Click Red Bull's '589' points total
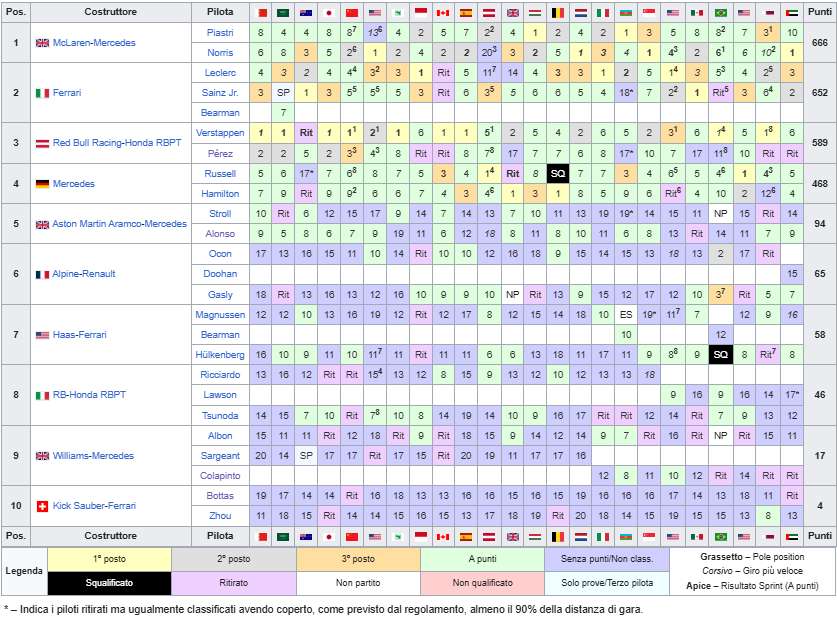The image size is (837, 617). click(x=819, y=143)
